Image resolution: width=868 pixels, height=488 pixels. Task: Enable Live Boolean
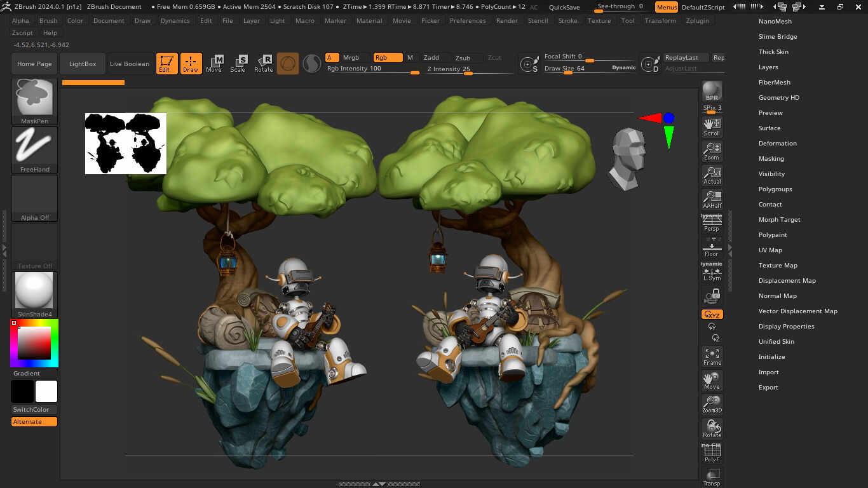click(129, 63)
